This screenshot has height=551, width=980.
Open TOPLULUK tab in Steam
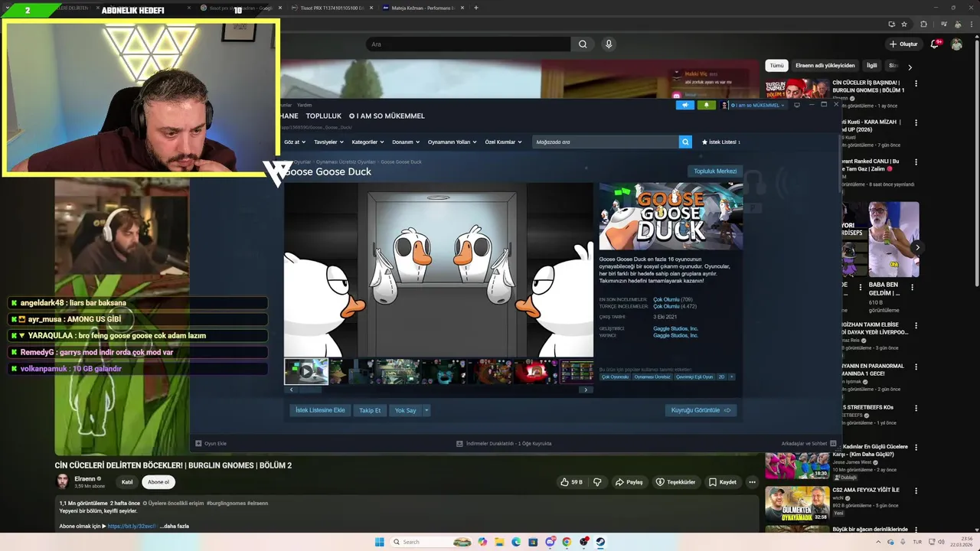[x=323, y=116]
